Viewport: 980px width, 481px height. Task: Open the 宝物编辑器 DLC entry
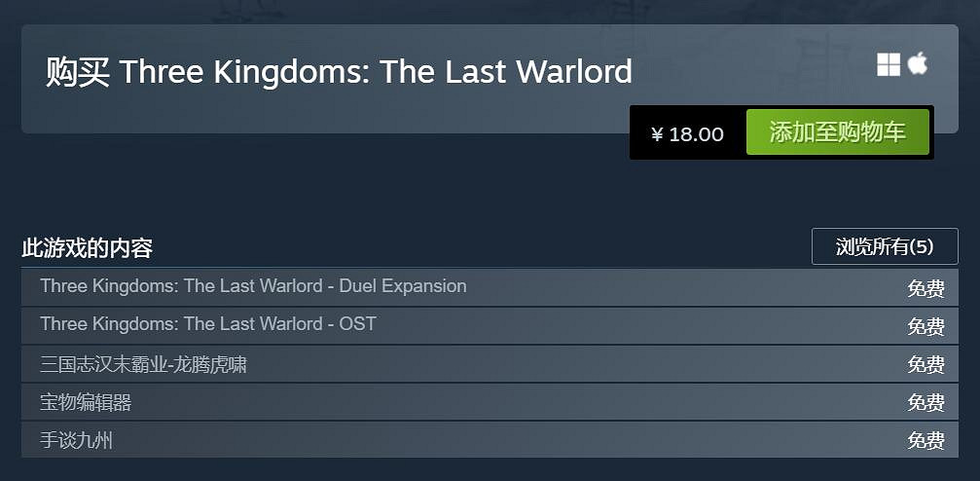[86, 402]
